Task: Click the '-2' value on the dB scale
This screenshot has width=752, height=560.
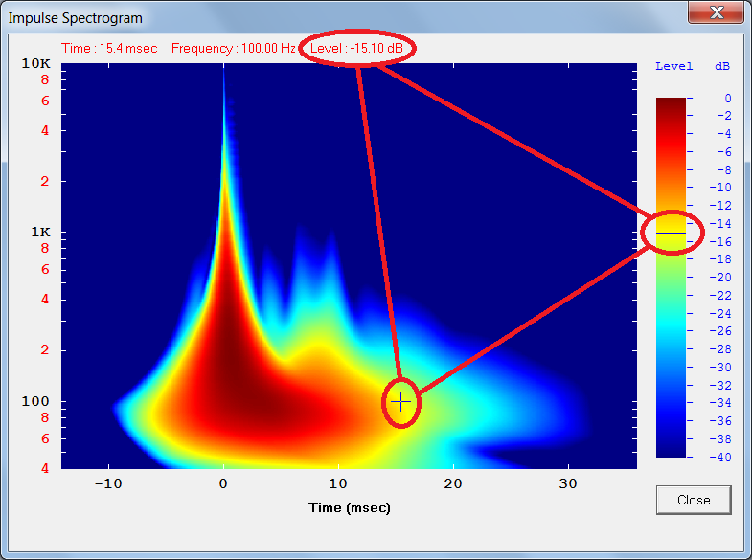Action: coord(724,116)
